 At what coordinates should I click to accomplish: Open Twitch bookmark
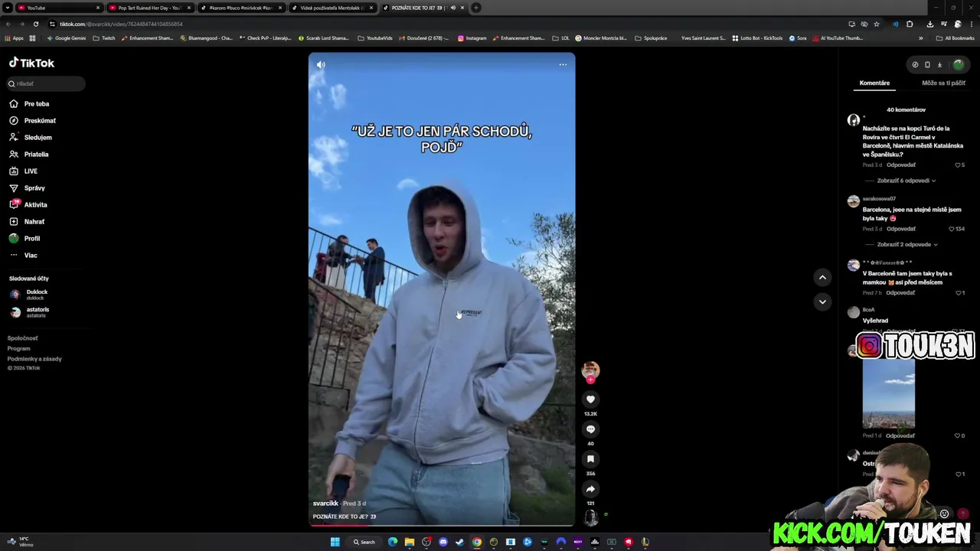(104, 38)
